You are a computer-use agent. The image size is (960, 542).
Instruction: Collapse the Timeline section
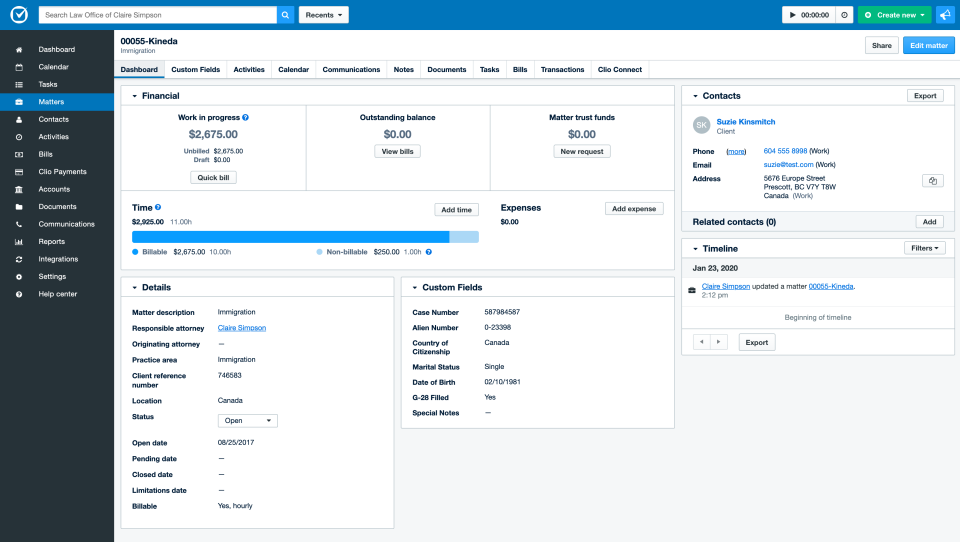point(696,249)
